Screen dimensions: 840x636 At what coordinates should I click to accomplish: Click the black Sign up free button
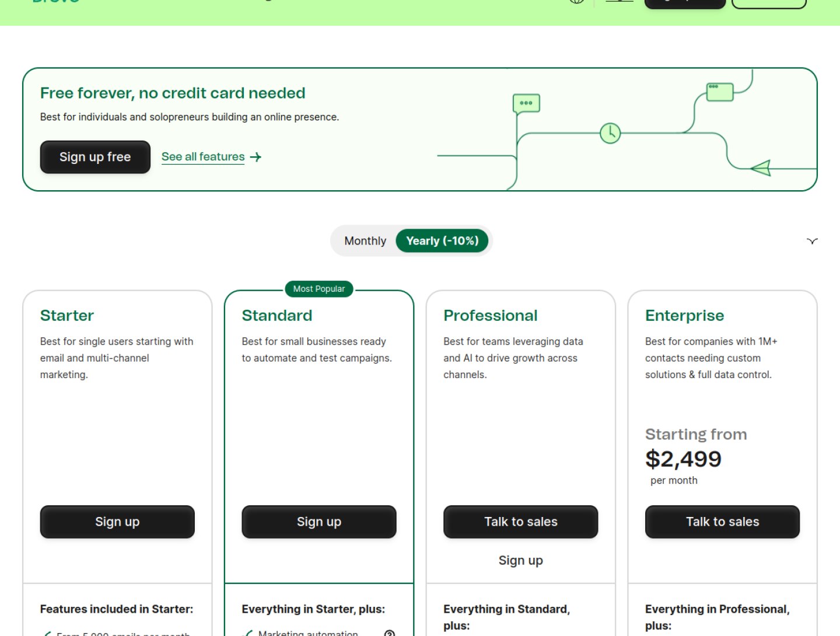point(95,157)
